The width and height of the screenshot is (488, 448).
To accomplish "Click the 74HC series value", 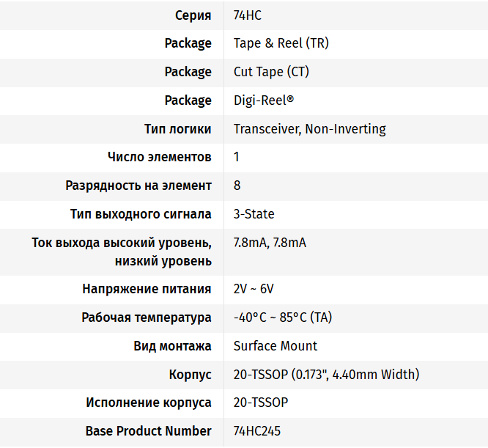I will (x=248, y=15).
